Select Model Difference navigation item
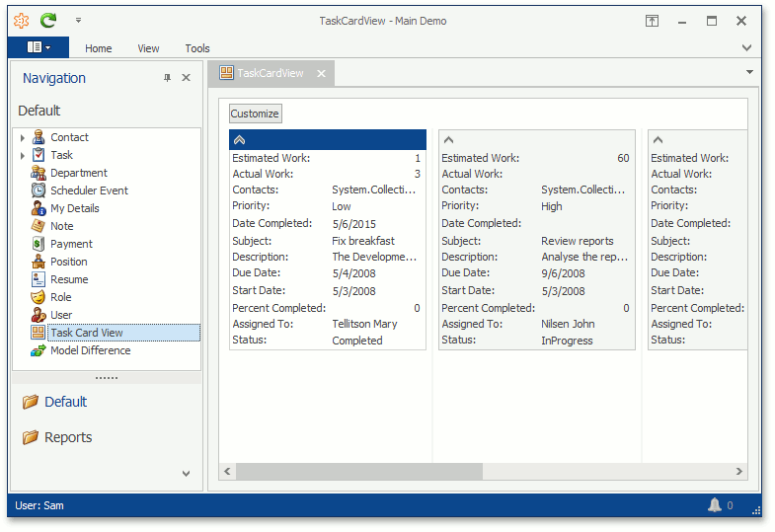The image size is (775, 532). pos(91,350)
